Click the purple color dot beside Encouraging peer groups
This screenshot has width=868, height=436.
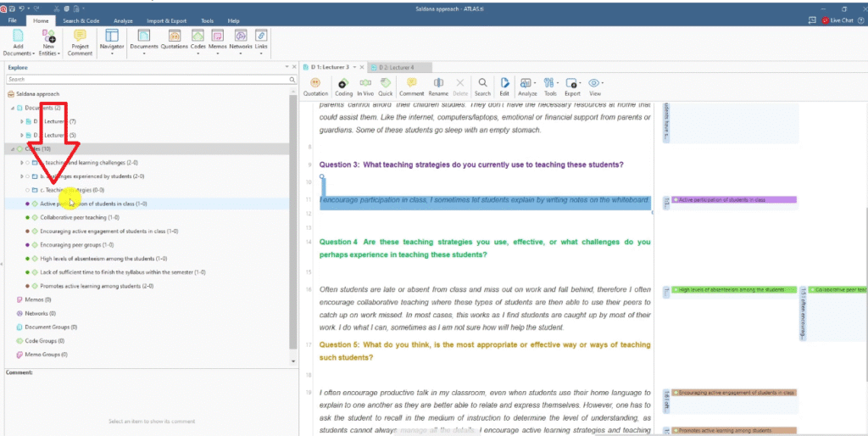coord(28,244)
